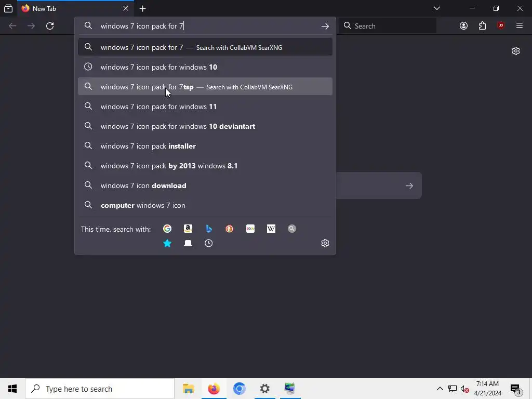Click the arrow in the page search box
Image resolution: width=532 pixels, height=399 pixels.
click(409, 185)
